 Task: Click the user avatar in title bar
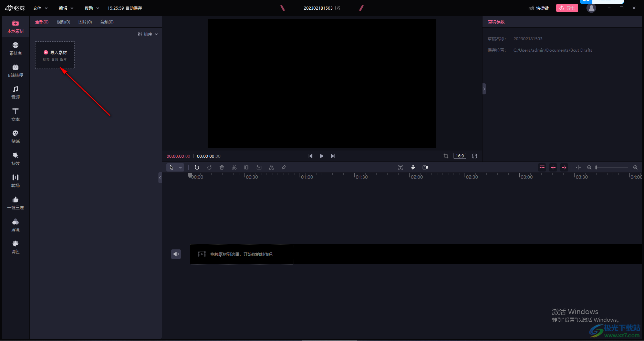coord(591,8)
